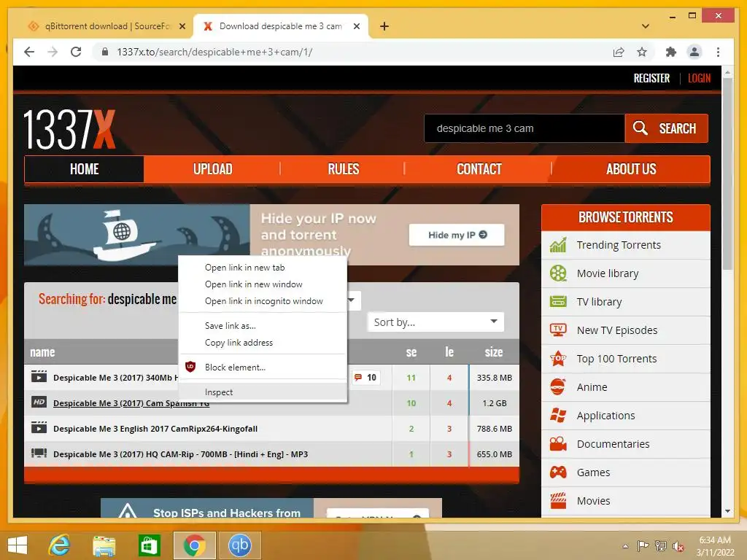Reload the 1337x page

(x=76, y=52)
